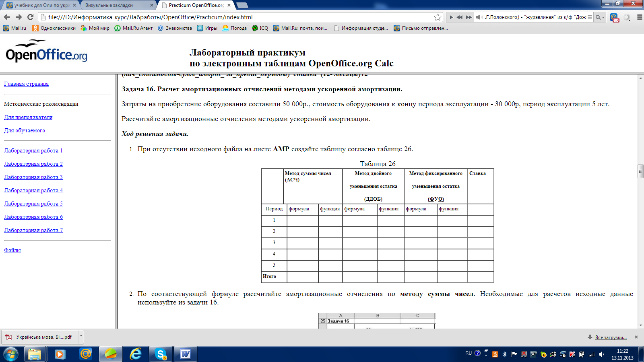
Task: Skip to previous track in toolbar player
Action: tap(460, 17)
